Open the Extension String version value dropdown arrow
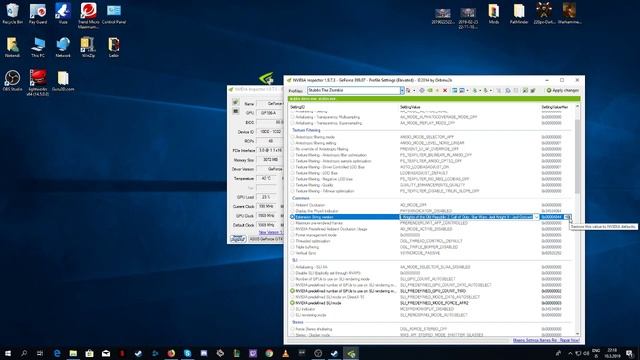 [x=536, y=217]
